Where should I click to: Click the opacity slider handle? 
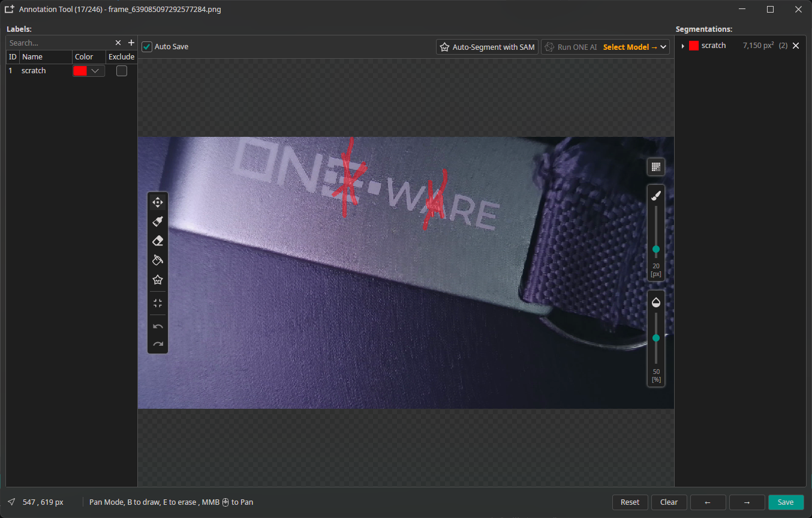656,338
